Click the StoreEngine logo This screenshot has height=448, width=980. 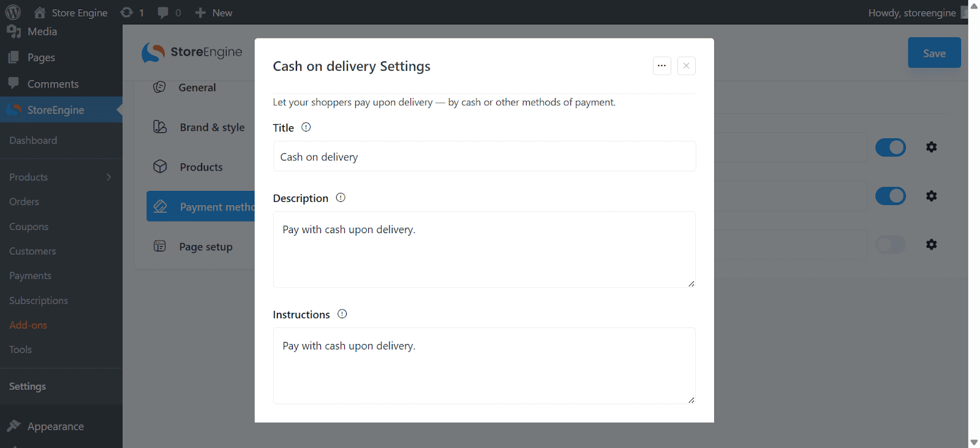tap(192, 53)
